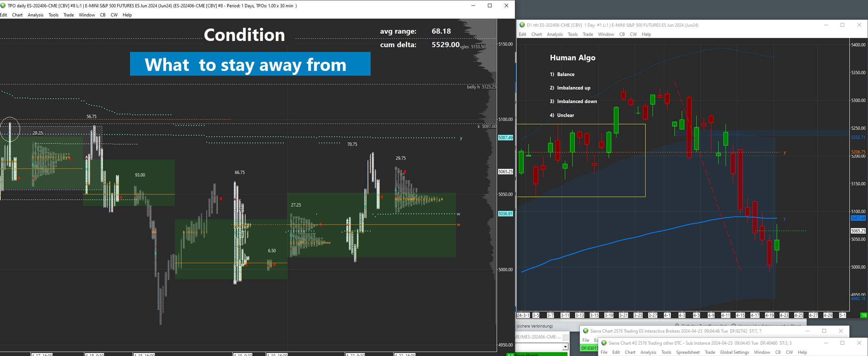This screenshot has height=356, width=868.
Task: Open Edit menu in Sierra Chart #2 window
Action: [616, 352]
